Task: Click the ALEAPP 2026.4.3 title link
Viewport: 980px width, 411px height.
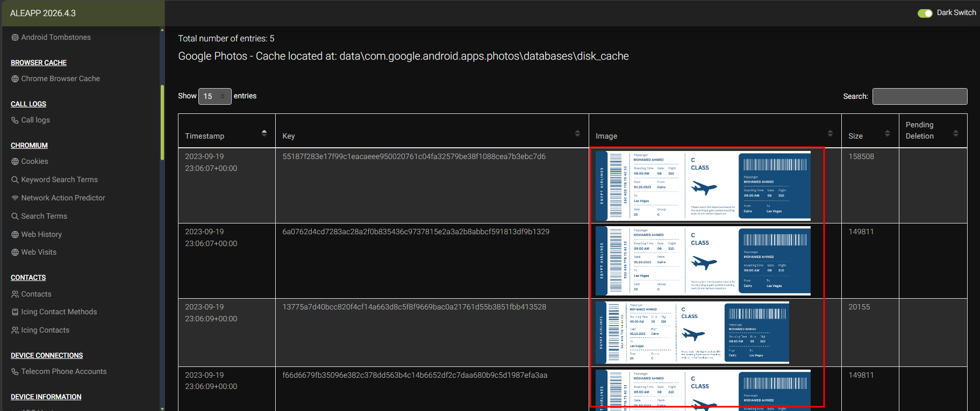Action: (43, 13)
